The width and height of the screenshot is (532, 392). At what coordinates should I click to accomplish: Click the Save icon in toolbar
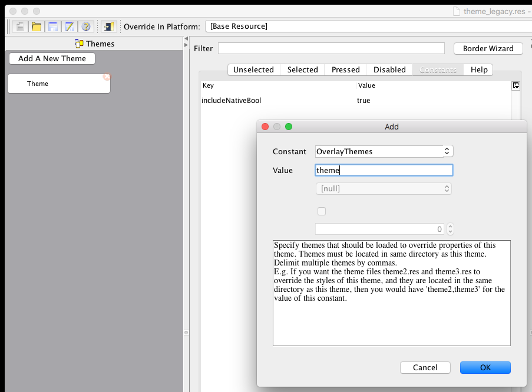[x=53, y=26]
